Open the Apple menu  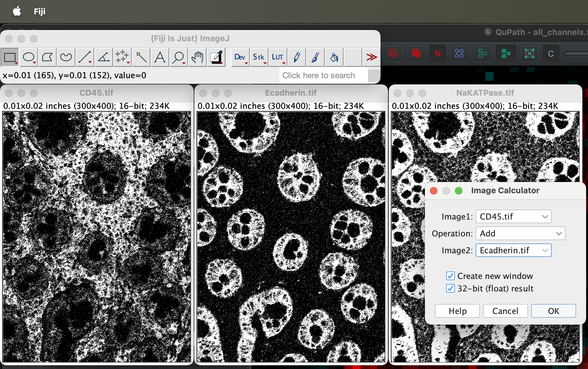[x=17, y=12]
